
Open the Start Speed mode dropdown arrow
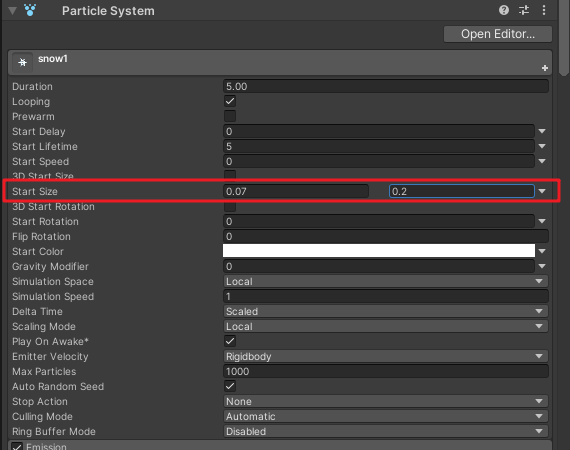point(542,161)
